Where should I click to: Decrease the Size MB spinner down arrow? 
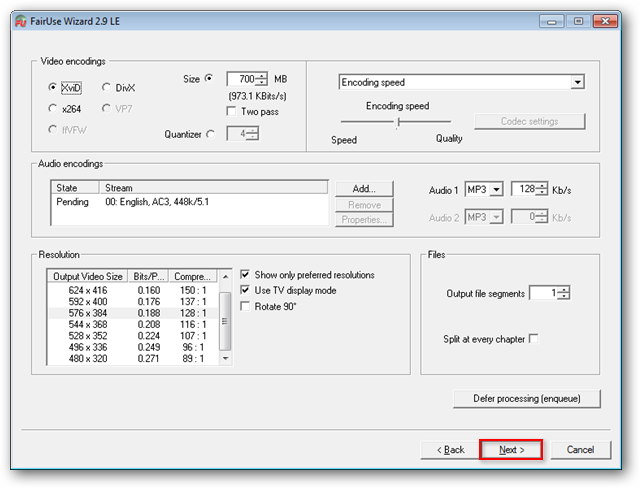pyautogui.click(x=262, y=82)
